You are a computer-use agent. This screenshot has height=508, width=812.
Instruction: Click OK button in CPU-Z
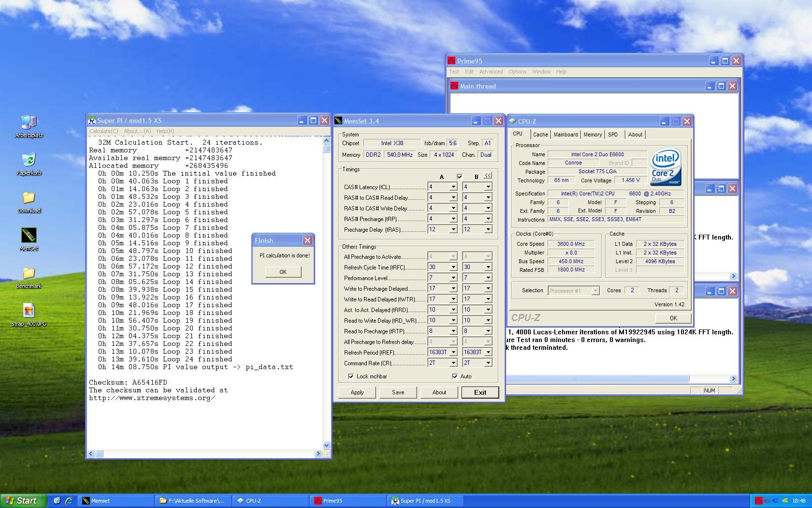pyautogui.click(x=673, y=318)
